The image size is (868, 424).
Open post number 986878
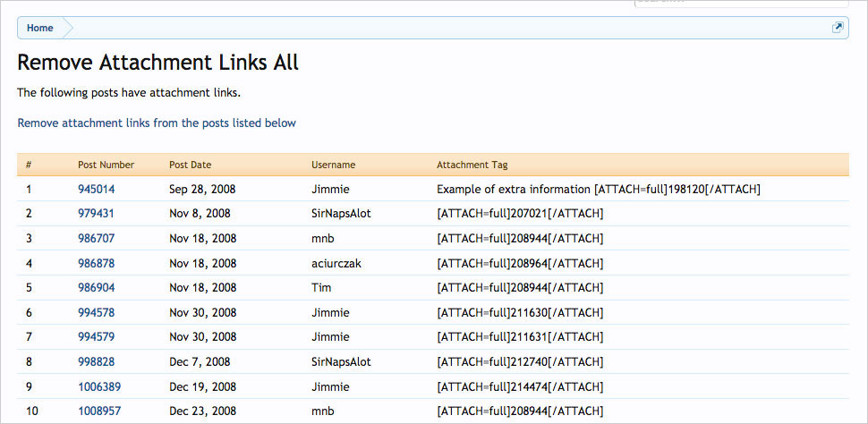[x=96, y=263]
